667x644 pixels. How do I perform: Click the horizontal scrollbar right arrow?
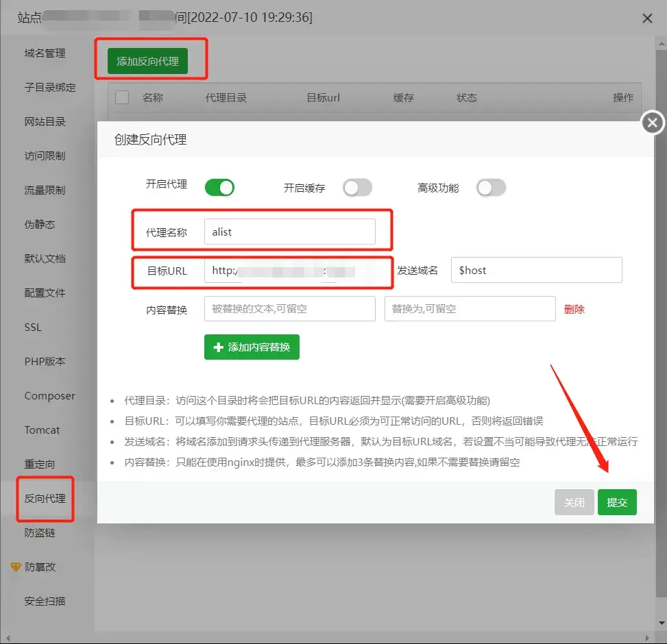647,638
